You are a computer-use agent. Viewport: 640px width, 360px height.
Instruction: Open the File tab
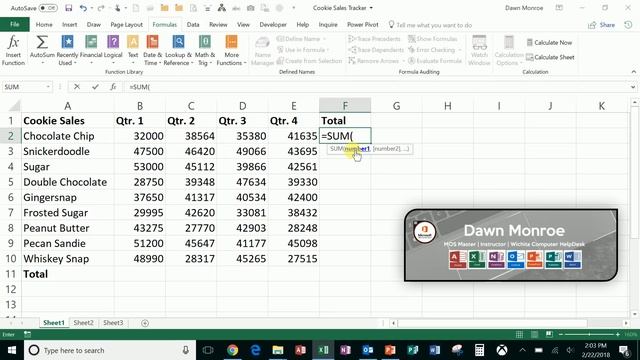pos(15,24)
